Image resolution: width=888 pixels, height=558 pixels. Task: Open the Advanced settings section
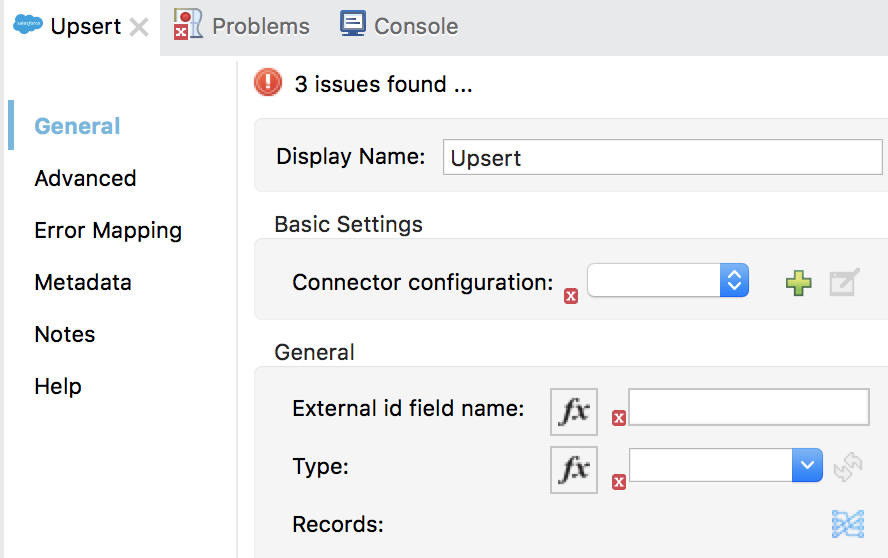pos(85,178)
